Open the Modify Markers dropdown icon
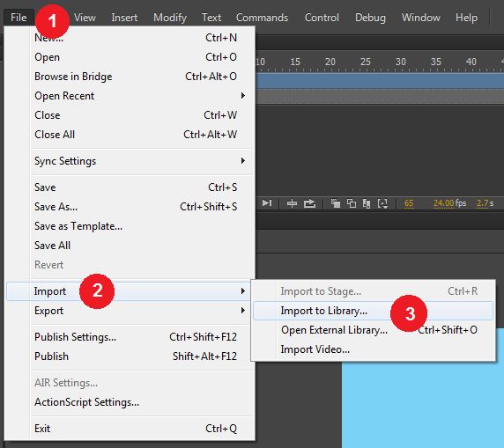The width and height of the screenshot is (504, 448). (x=382, y=203)
